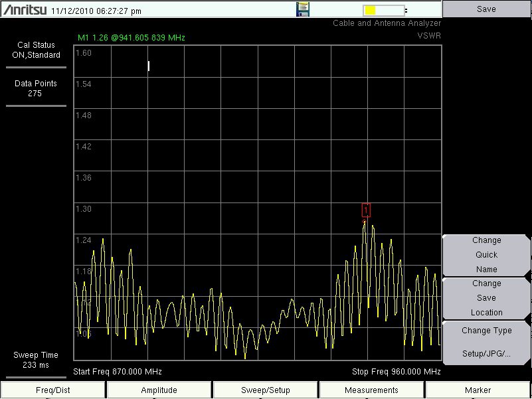Select Change Type Setup/JPG soft key
532x399 pixels.
tap(486, 342)
